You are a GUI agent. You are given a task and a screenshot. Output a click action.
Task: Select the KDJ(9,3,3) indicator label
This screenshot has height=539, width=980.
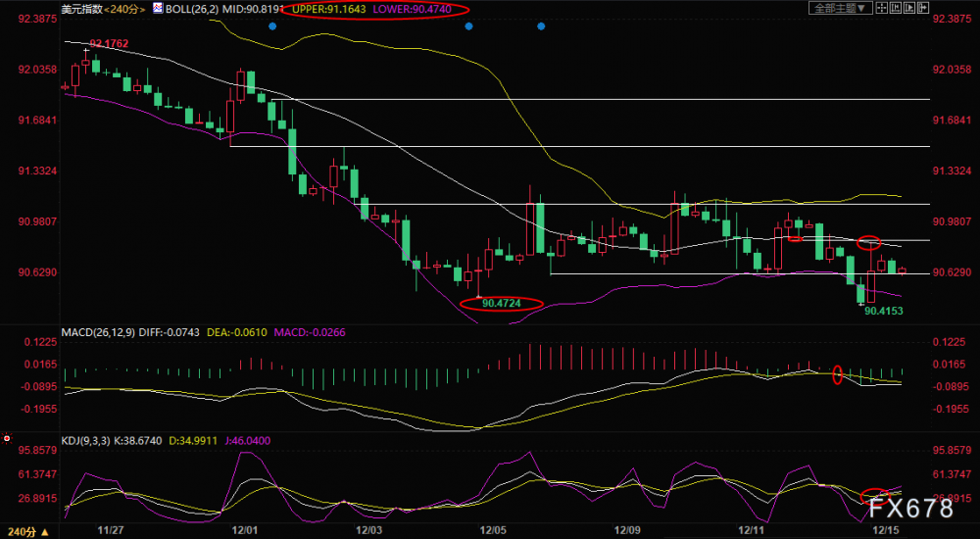click(85, 441)
